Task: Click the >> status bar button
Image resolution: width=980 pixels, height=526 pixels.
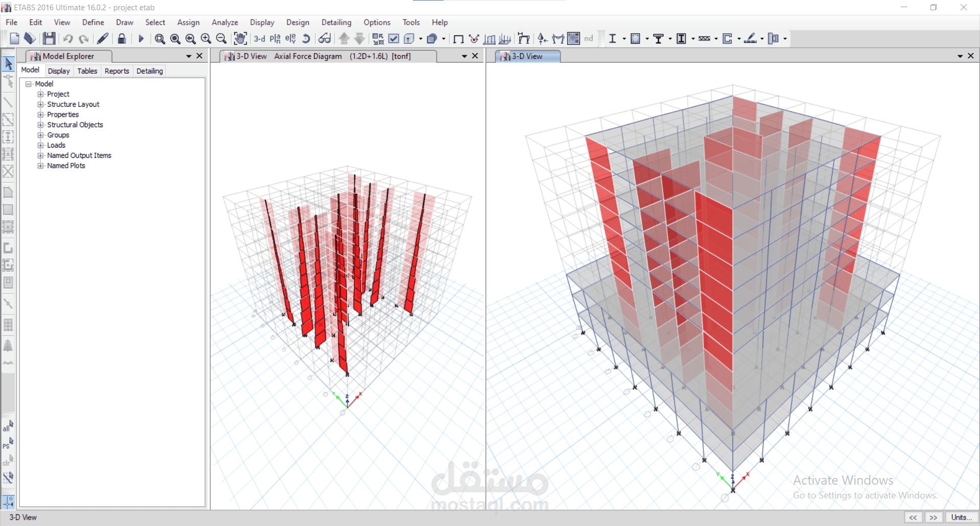Action: (934, 517)
